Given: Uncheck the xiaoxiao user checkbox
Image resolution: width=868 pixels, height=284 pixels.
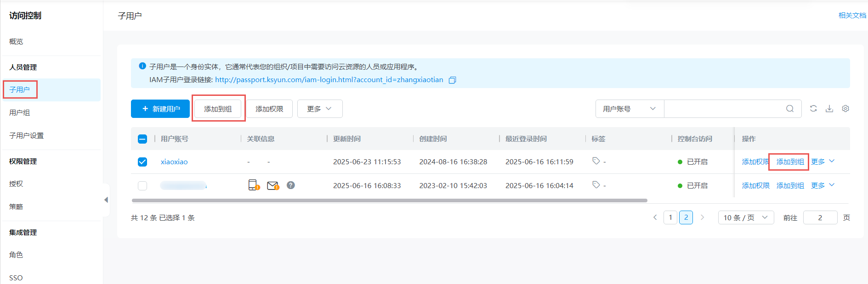Looking at the screenshot, I should point(142,162).
